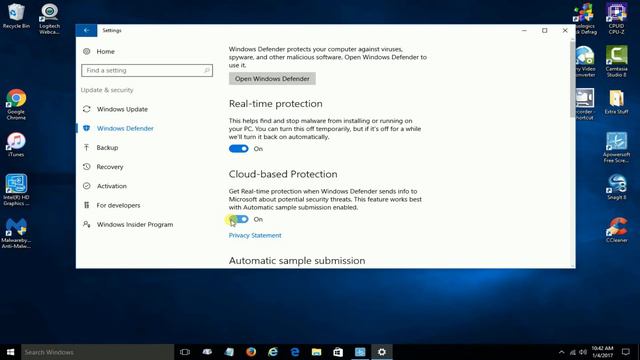Open the Extra Stuff desktop folder
This screenshot has width=640, height=360.
[x=616, y=102]
